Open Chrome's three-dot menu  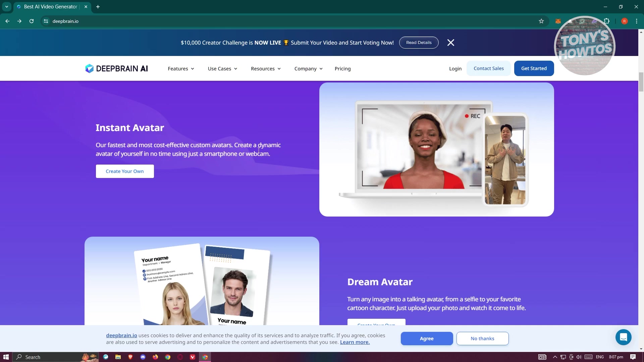pyautogui.click(x=636, y=21)
